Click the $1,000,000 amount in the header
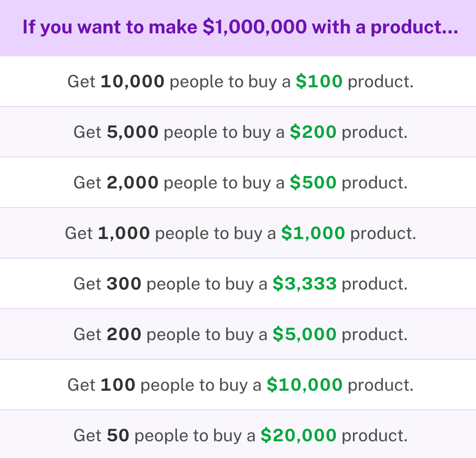 click(254, 28)
